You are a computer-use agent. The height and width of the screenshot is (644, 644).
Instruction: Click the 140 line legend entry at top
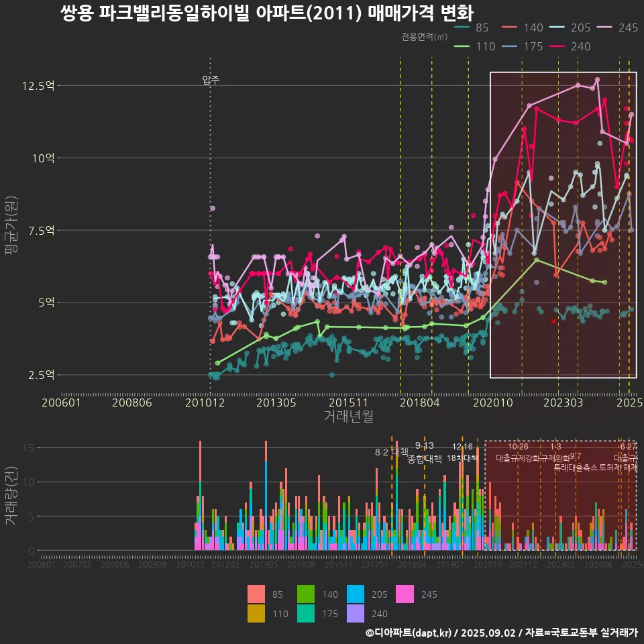click(522, 28)
